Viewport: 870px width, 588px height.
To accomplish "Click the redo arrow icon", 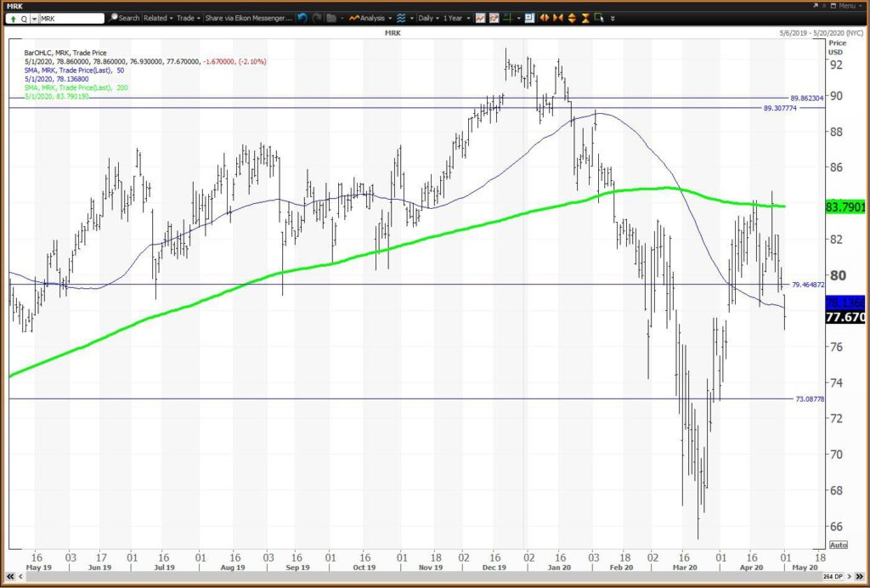I will (x=317, y=19).
